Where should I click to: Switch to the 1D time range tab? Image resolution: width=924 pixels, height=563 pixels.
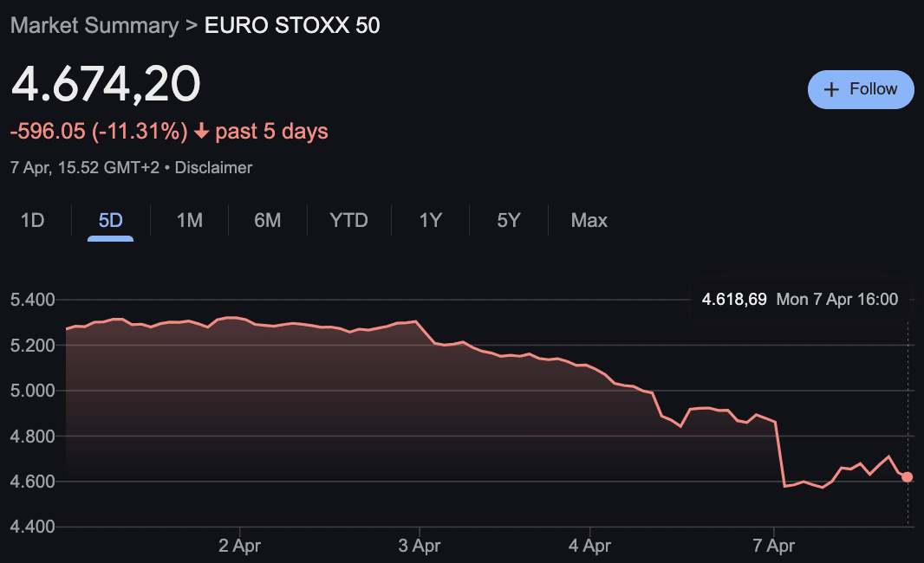coord(33,221)
